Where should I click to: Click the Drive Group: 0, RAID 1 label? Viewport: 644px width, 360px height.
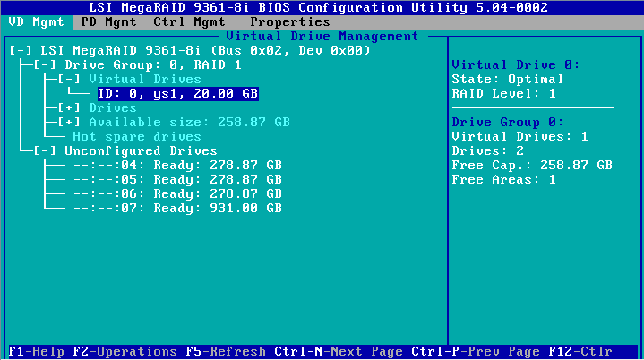click(153, 64)
